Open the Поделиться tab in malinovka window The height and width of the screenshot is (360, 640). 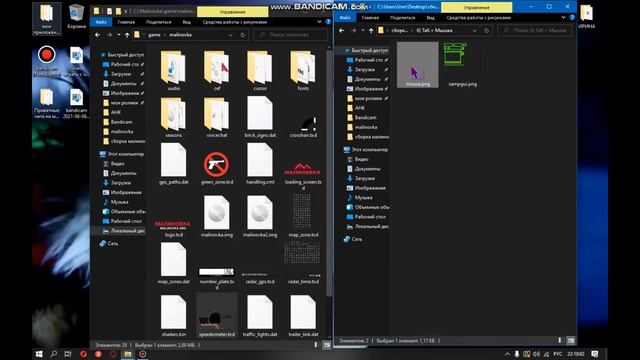coord(158,22)
